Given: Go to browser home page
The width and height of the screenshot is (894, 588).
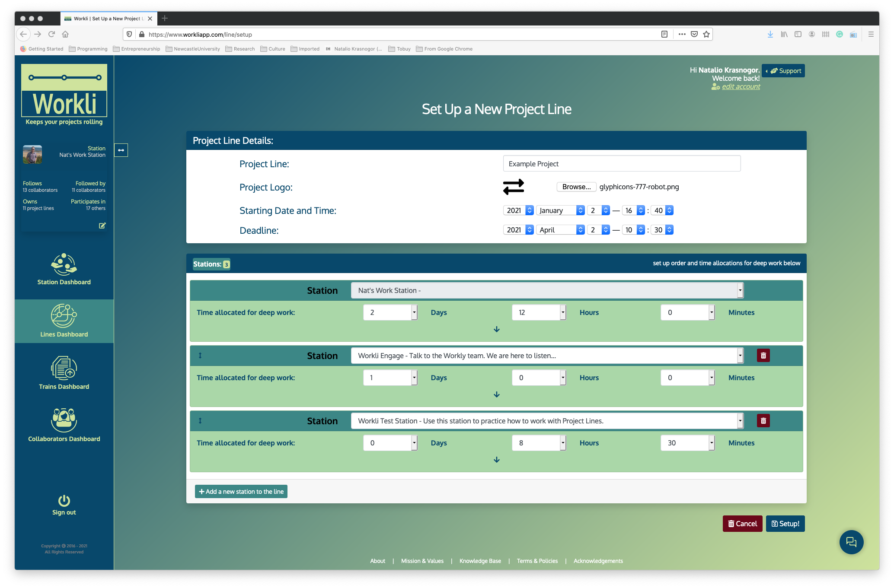Looking at the screenshot, I should point(65,34).
